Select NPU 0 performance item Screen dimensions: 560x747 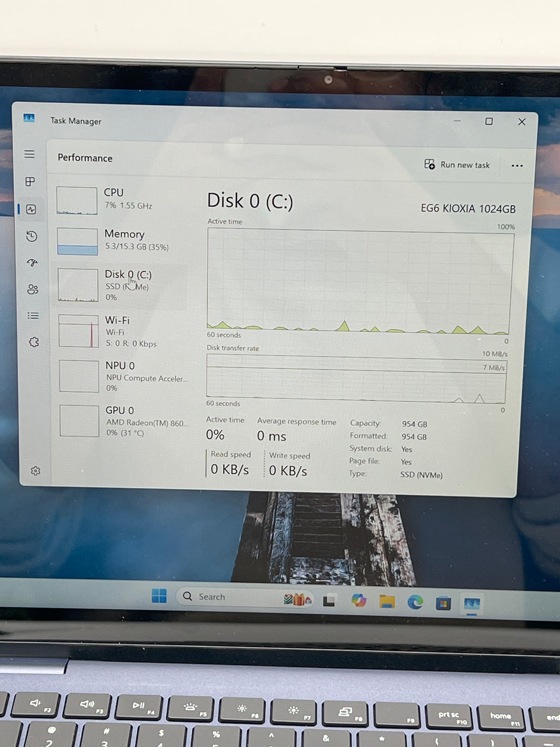(122, 376)
